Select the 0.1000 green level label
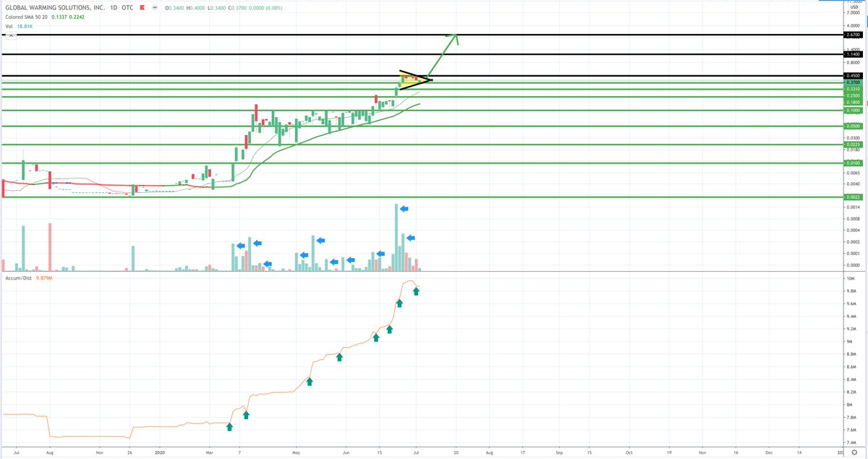 tap(855, 111)
